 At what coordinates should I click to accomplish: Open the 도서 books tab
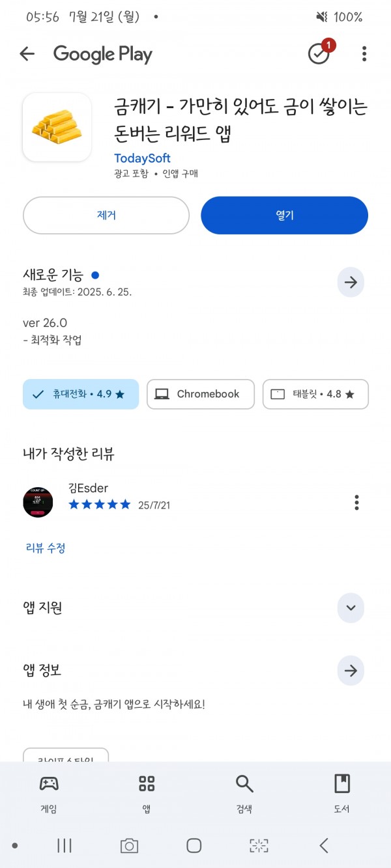[x=341, y=794]
